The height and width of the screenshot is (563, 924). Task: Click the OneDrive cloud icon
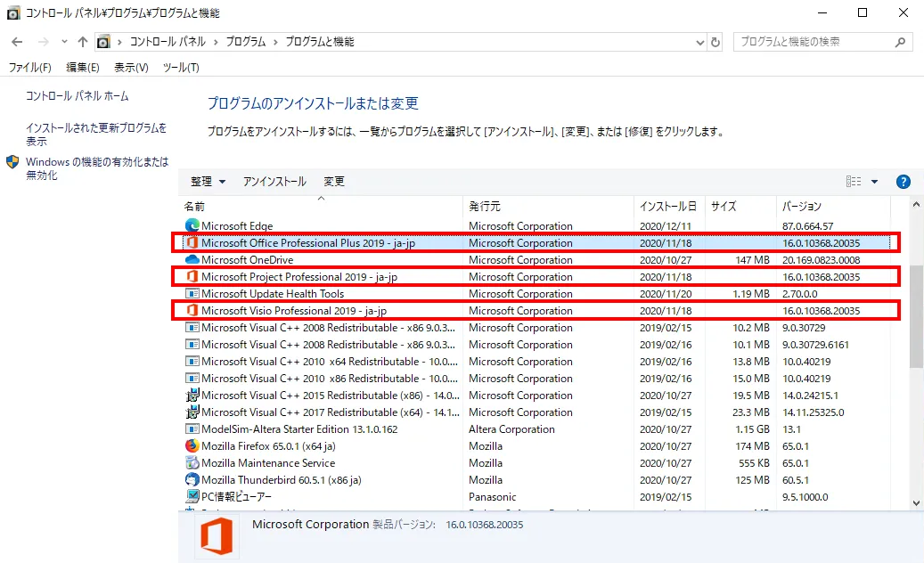tap(192, 259)
